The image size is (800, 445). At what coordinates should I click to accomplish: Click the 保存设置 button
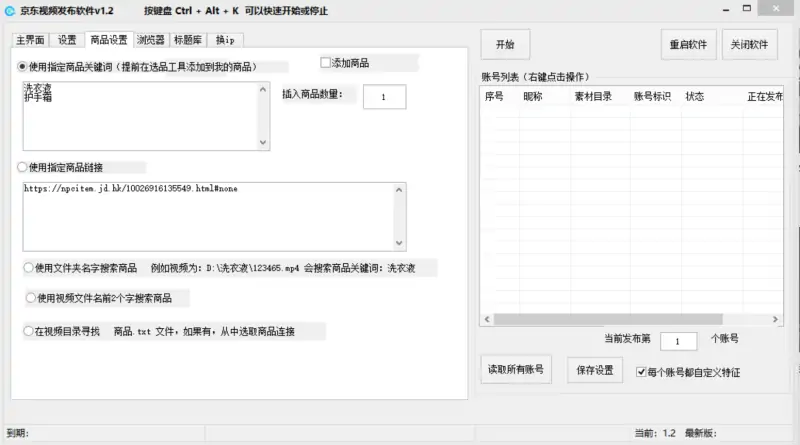click(x=595, y=370)
